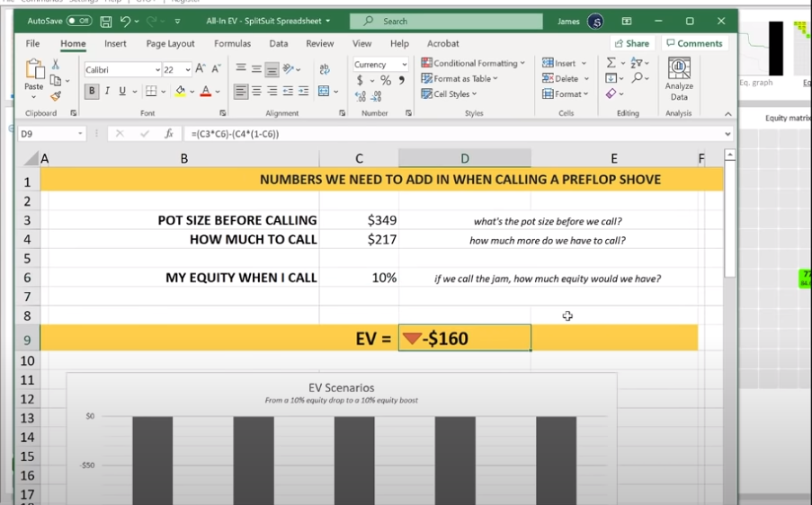Click the Comments button
Image resolution: width=812 pixels, height=505 pixels.
693,43
